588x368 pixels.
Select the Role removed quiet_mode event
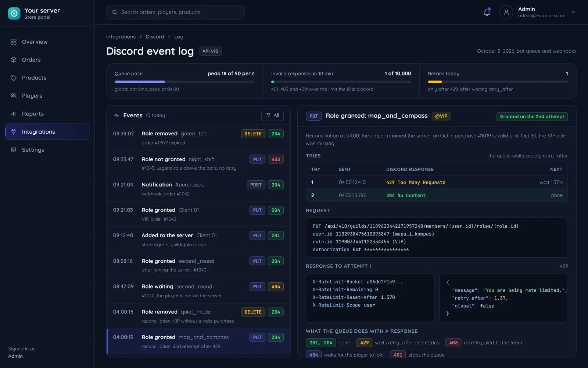click(x=198, y=316)
